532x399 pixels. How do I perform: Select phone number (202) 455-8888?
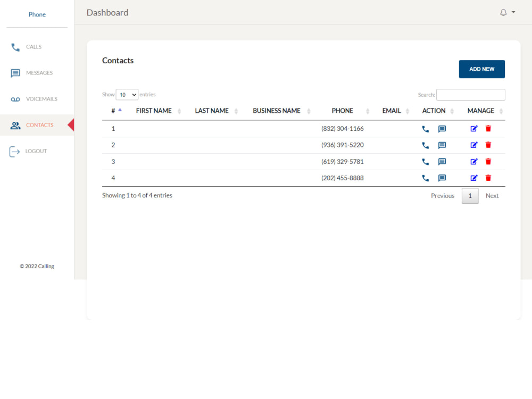[x=342, y=178]
